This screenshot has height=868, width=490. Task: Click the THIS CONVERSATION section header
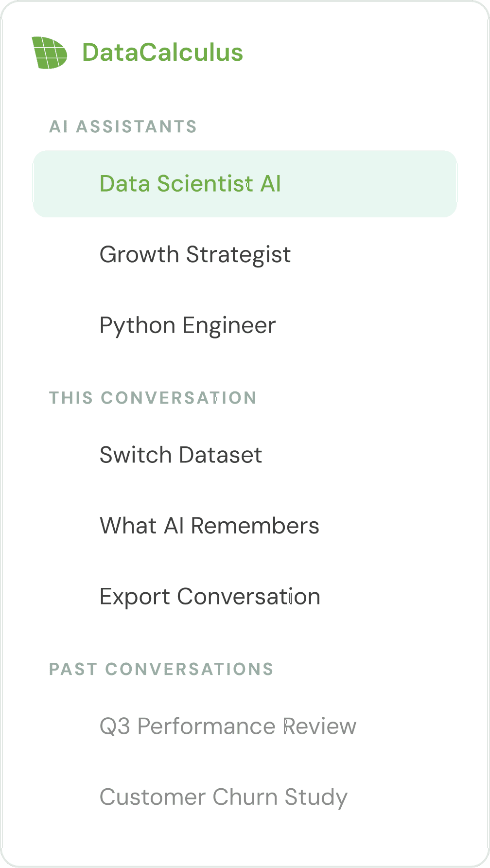pos(153,398)
